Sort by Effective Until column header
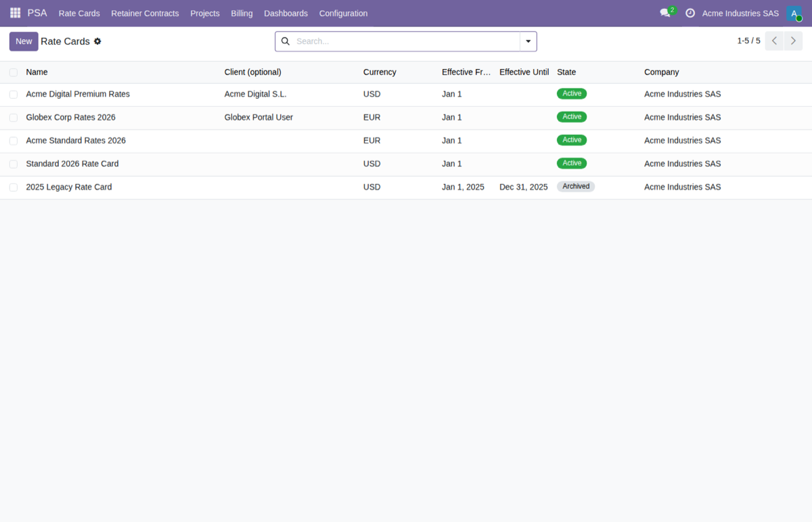812x522 pixels. tap(524, 72)
